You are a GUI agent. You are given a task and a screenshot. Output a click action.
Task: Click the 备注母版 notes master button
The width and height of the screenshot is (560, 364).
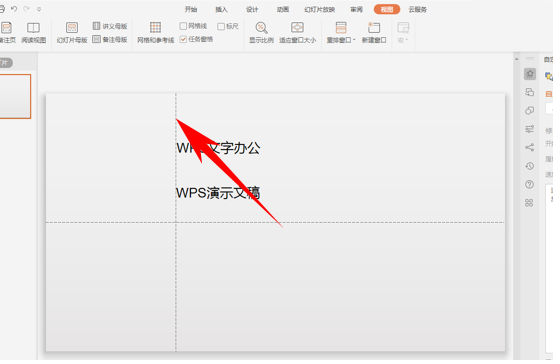[110, 39]
